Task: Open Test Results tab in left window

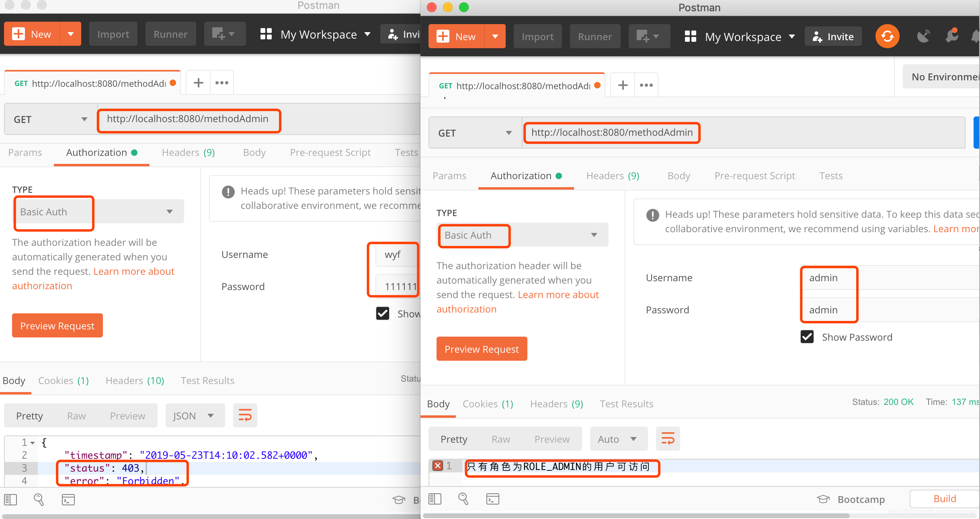Action: pyautogui.click(x=207, y=380)
